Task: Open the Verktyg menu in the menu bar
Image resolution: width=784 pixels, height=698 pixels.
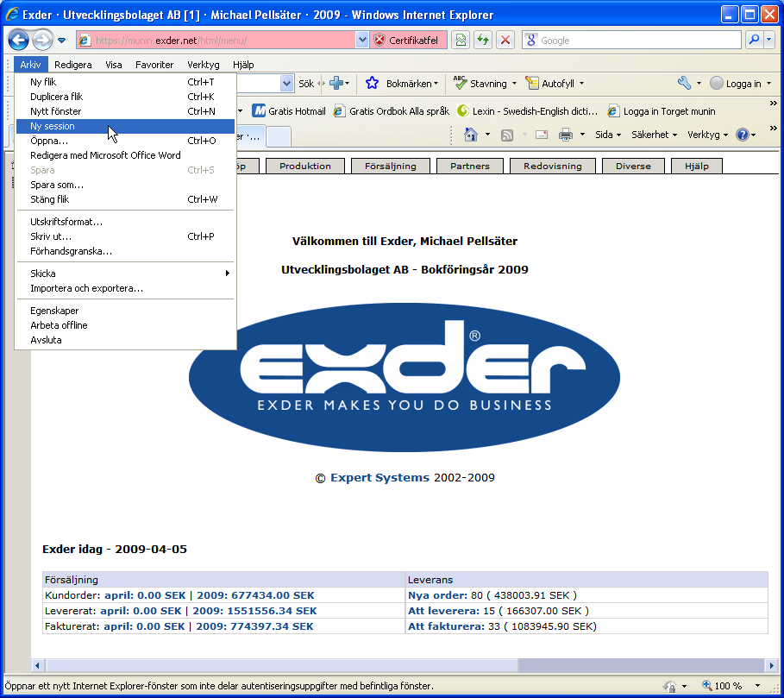Action: [x=203, y=65]
